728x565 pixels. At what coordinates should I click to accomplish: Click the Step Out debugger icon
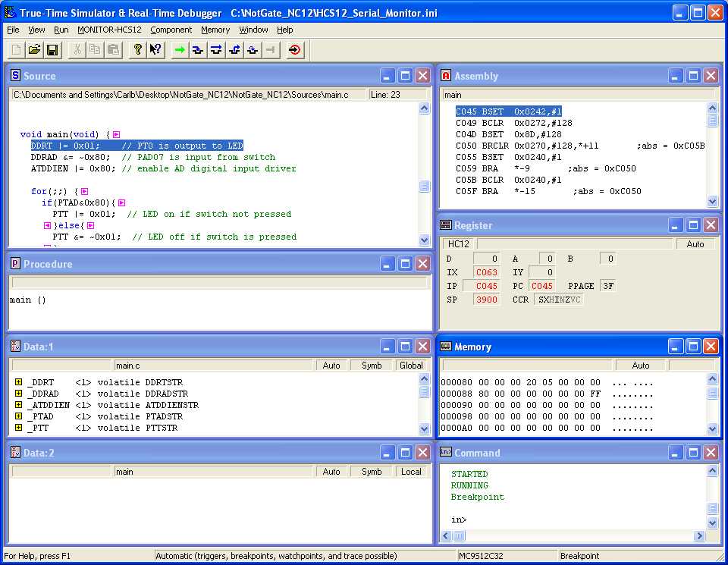(x=234, y=50)
